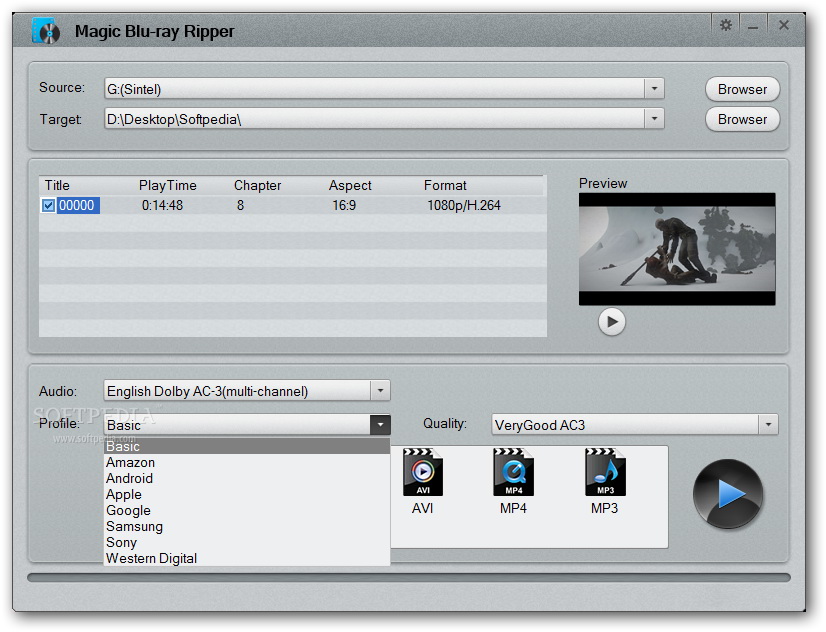The width and height of the screenshot is (826, 632).
Task: Expand the Target folder dropdown arrow
Action: coord(654,119)
